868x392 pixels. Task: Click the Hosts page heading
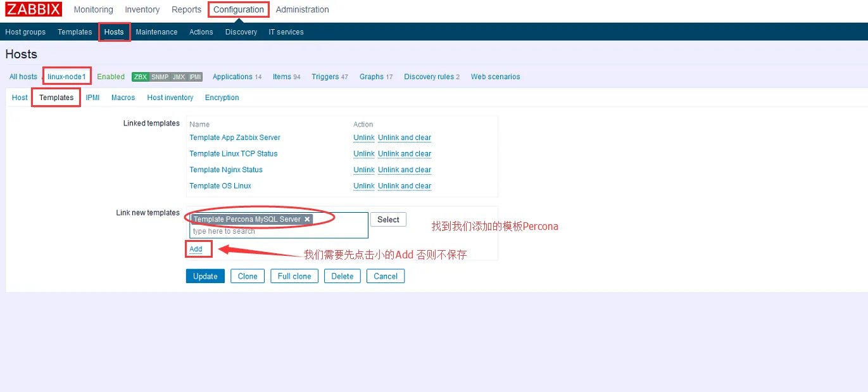point(22,54)
